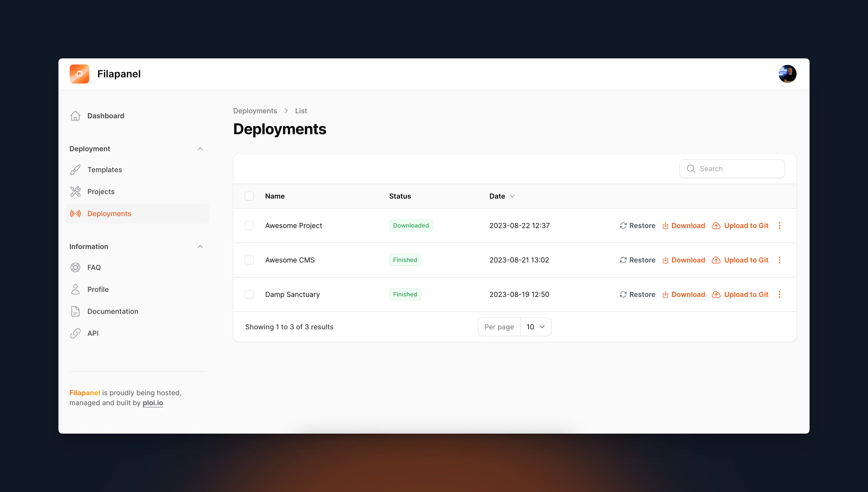Click the restore arrows icon for Damp Sanctuary
This screenshot has height=492, width=868.
[623, 295]
